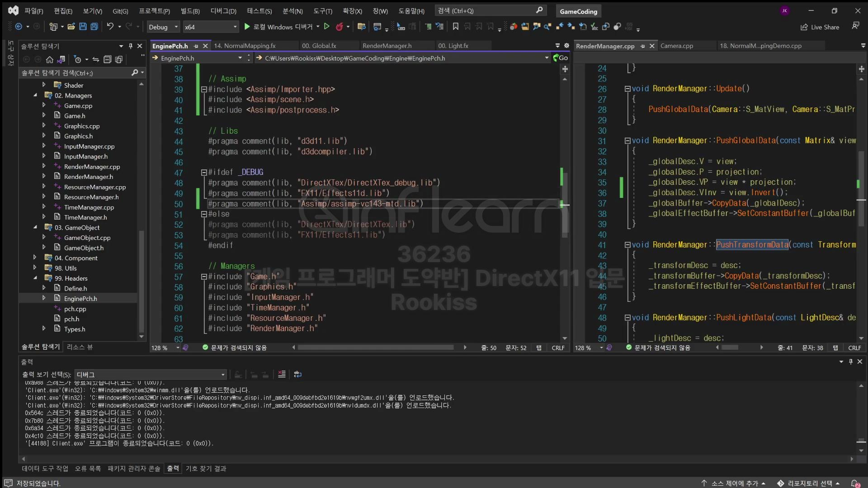Image resolution: width=868 pixels, height=488 pixels.
Task: Switch to the Camera.cpp tab
Action: pyautogui.click(x=676, y=46)
